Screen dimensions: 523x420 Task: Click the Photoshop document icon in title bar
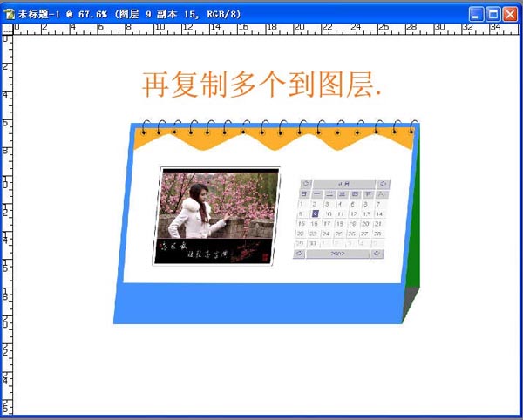point(9,14)
